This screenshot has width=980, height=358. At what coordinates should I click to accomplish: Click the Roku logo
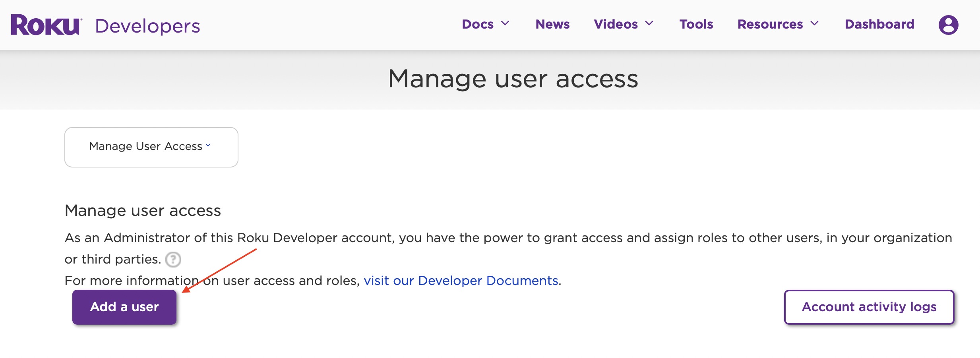pyautogui.click(x=46, y=25)
